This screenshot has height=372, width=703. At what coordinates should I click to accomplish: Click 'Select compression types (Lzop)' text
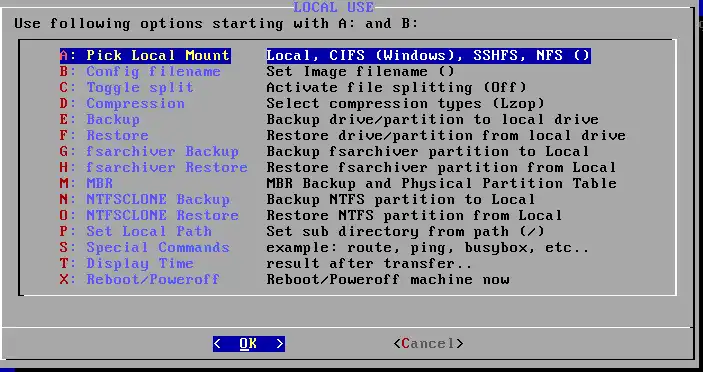(405, 104)
